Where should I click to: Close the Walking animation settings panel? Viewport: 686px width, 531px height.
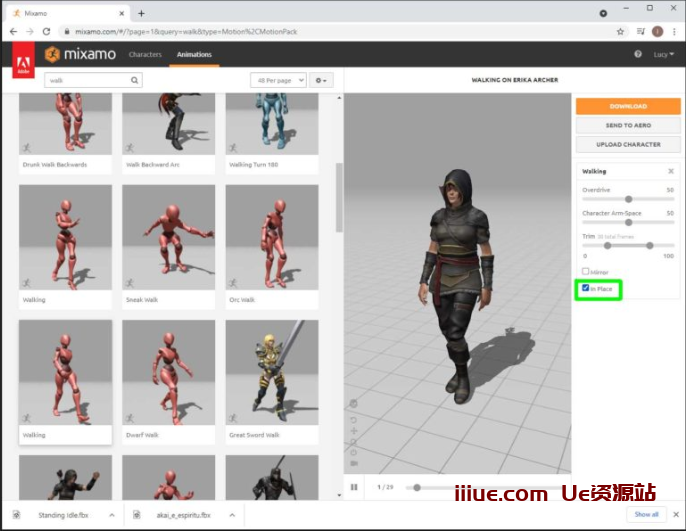click(x=671, y=171)
